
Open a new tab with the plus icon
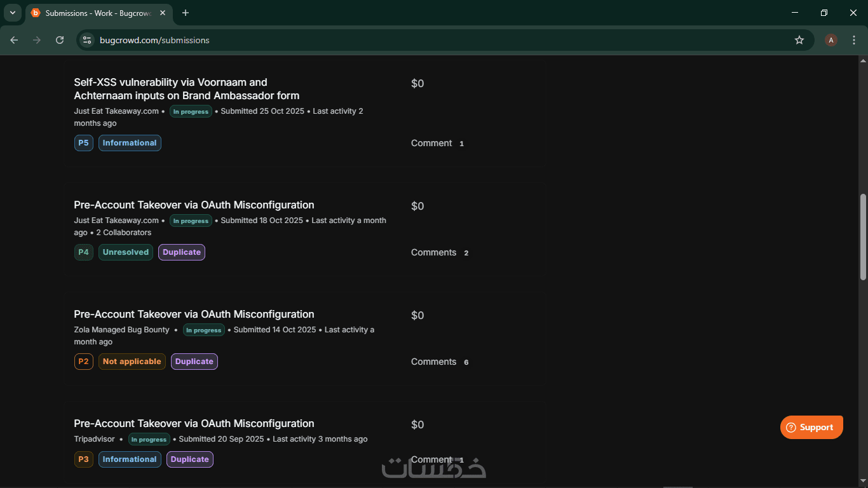point(186,13)
